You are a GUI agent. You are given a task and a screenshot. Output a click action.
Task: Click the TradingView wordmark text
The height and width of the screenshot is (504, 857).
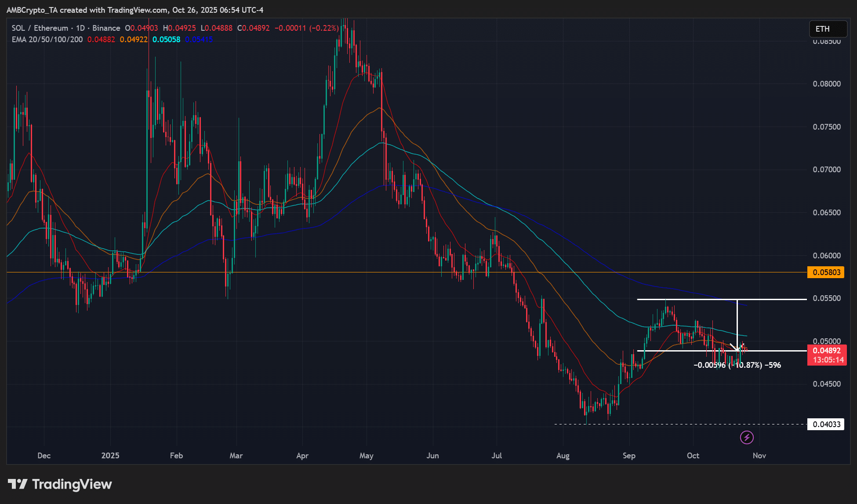point(72,484)
